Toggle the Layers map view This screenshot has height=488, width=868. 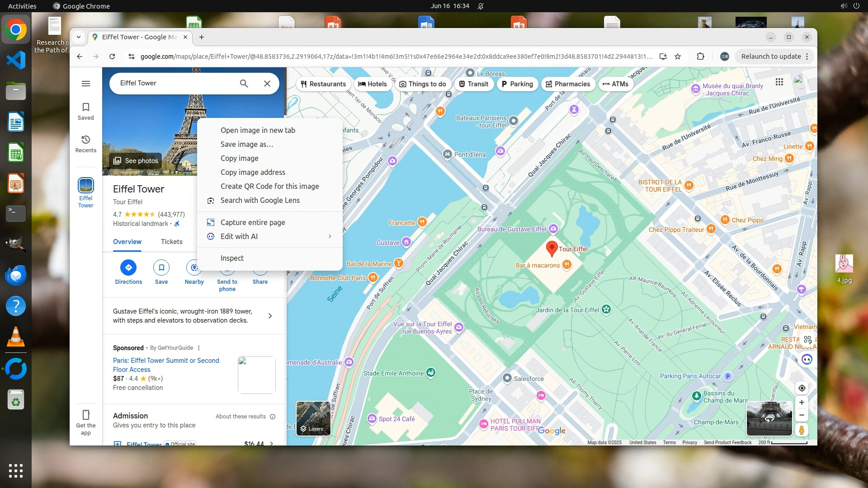pyautogui.click(x=313, y=418)
